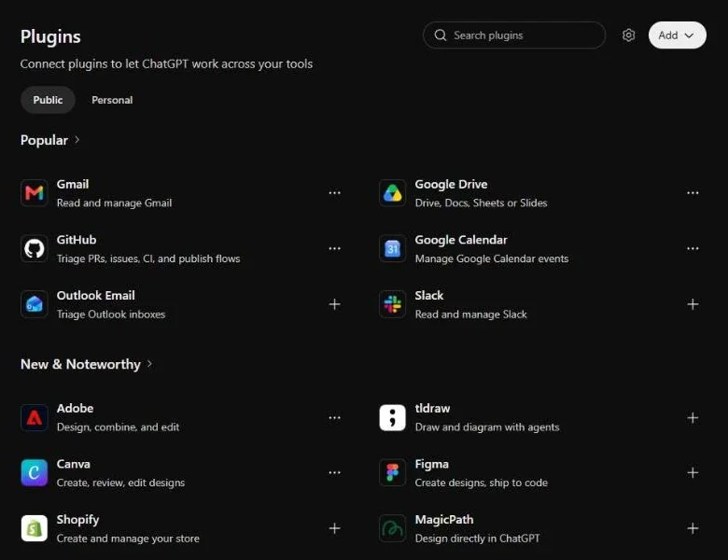This screenshot has width=728, height=560.
Task: Open the Popular section heading
Action: click(x=44, y=140)
